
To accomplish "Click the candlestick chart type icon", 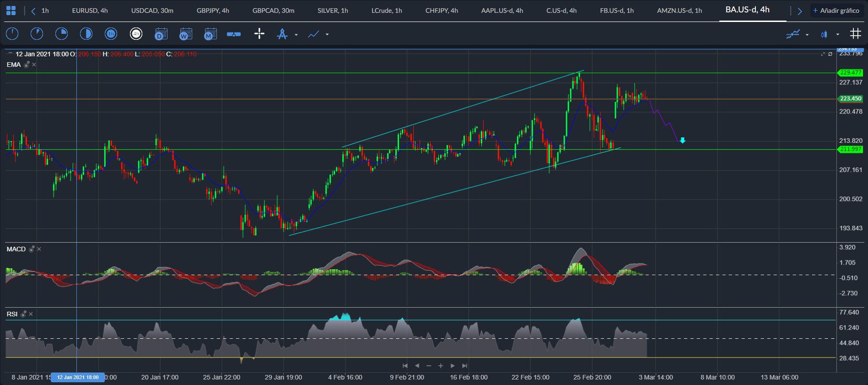I will (824, 34).
